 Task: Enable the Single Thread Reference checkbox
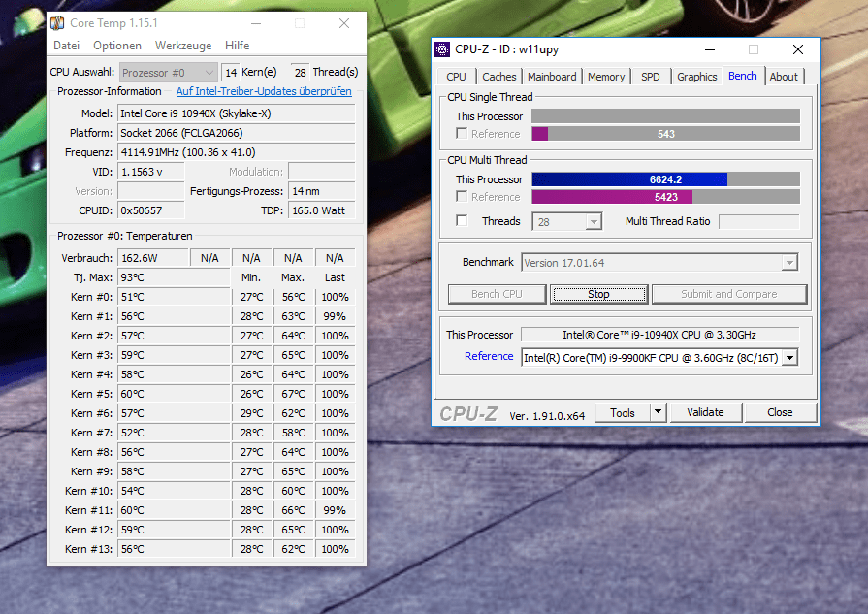(x=462, y=133)
